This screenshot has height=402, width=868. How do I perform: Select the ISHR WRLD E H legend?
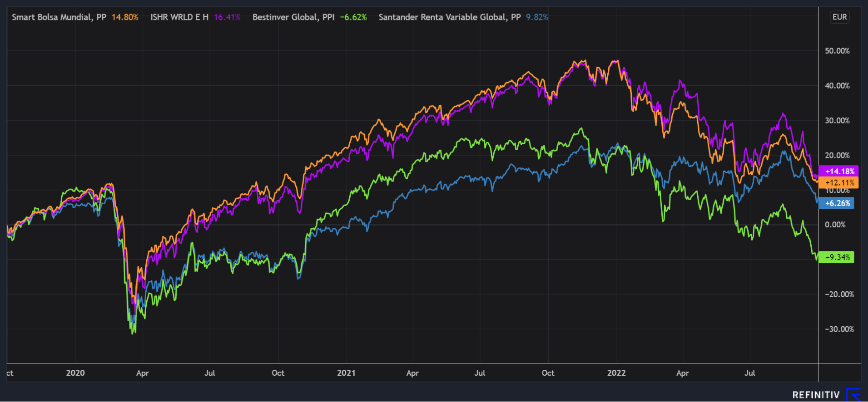click(179, 17)
